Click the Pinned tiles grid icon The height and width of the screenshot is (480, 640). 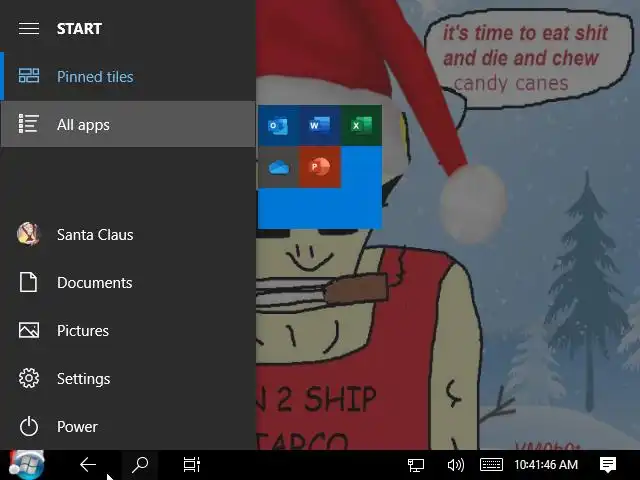[29, 76]
